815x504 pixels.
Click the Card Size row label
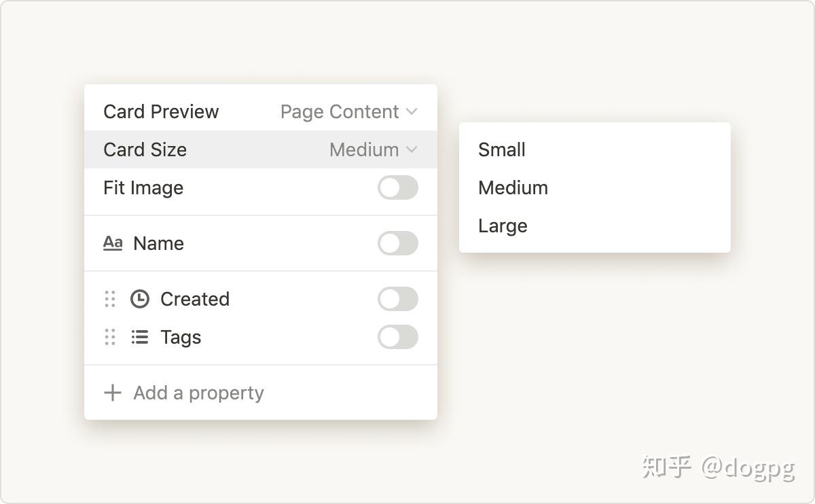pyautogui.click(x=145, y=149)
